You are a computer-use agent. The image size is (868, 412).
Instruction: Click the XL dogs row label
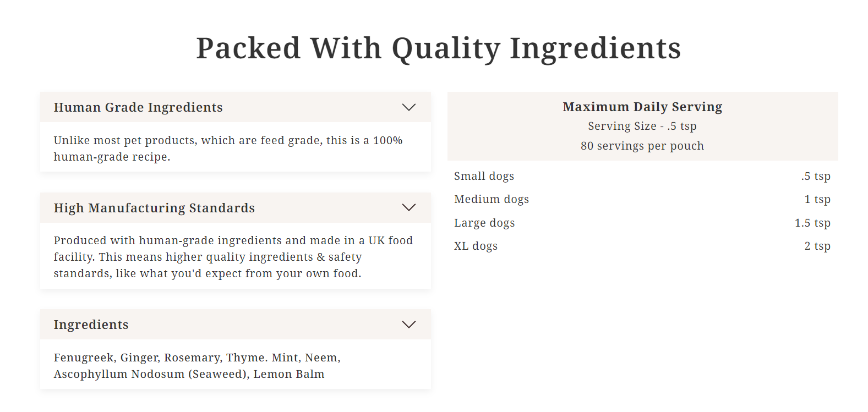476,246
